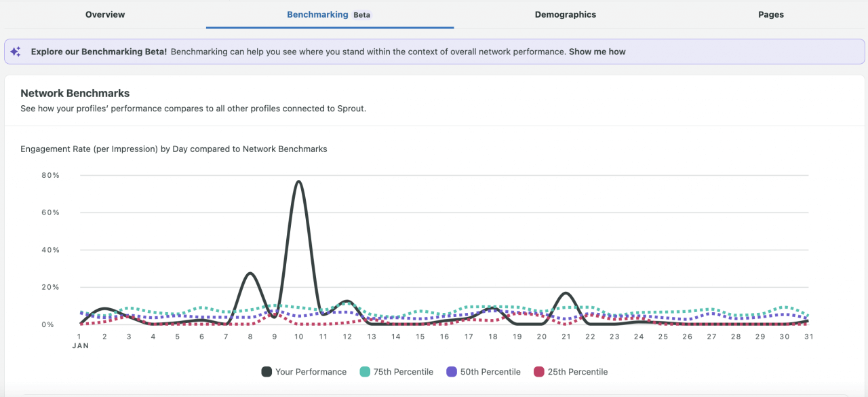Open the Demographics tab
Image resolution: width=868 pixels, height=397 pixels.
click(x=566, y=14)
